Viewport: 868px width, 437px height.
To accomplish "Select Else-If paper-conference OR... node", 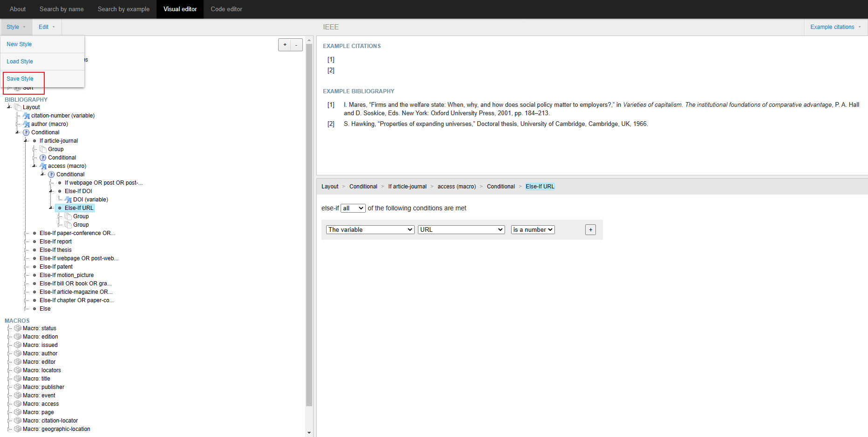I will coord(77,233).
